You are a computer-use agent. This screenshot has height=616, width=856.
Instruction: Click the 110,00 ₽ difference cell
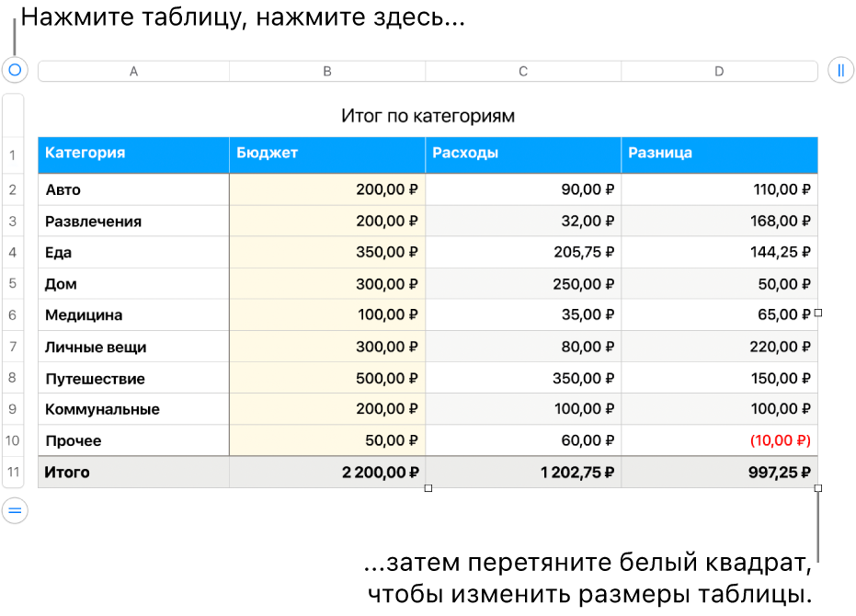tap(720, 189)
